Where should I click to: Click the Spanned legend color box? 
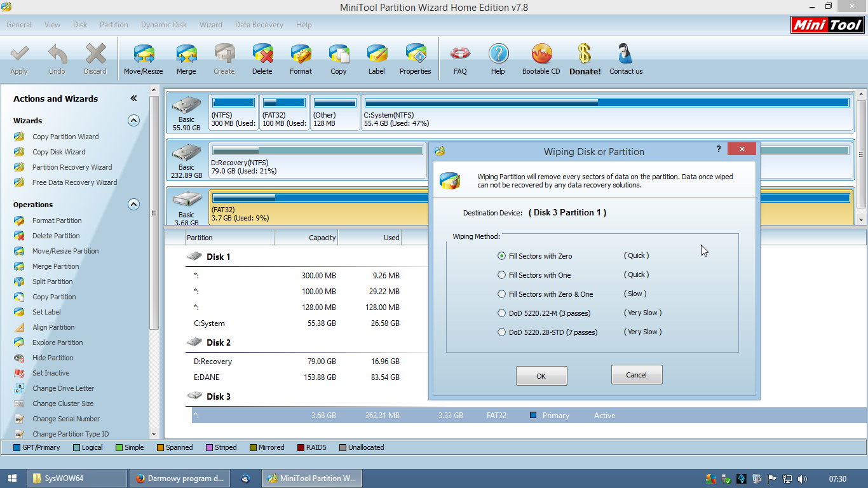(161, 447)
